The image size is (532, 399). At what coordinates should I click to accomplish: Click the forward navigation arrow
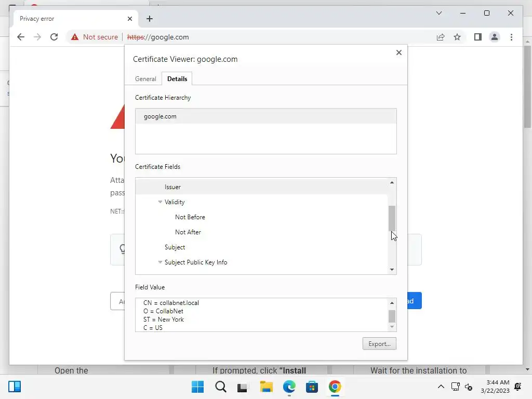[37, 37]
